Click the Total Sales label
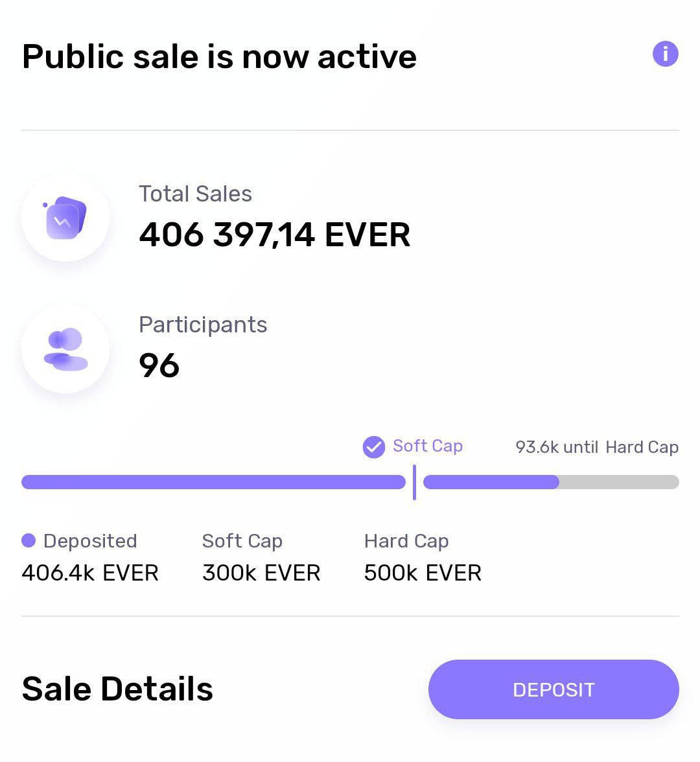 point(195,194)
